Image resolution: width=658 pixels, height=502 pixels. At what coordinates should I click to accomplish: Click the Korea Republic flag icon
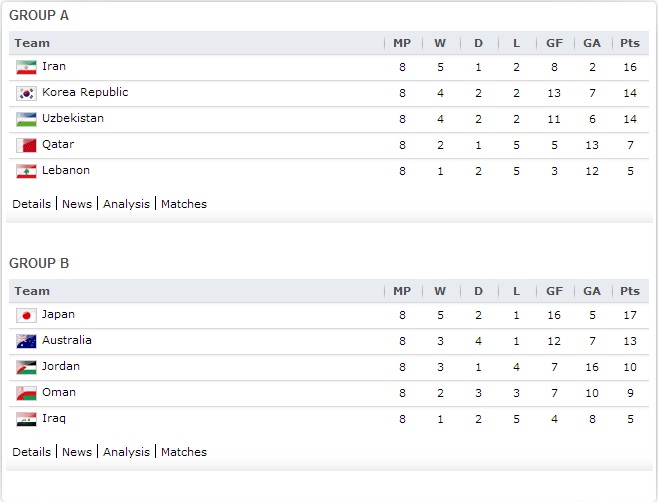[26, 93]
